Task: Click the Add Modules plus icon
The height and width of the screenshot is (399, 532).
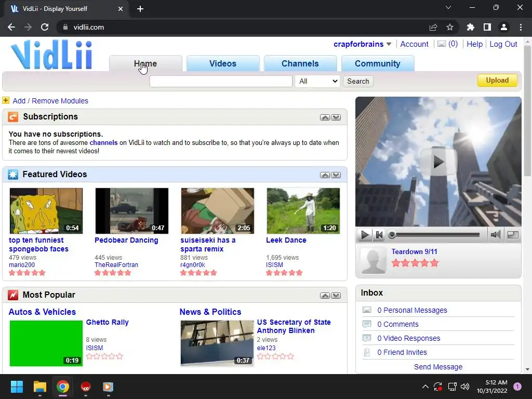Action: 6,100
